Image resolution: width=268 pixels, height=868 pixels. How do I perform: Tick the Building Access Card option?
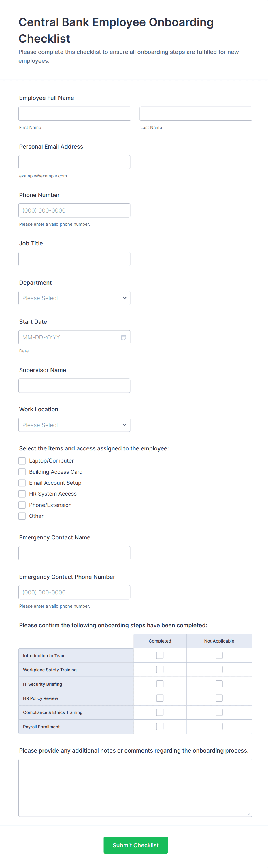click(x=22, y=472)
